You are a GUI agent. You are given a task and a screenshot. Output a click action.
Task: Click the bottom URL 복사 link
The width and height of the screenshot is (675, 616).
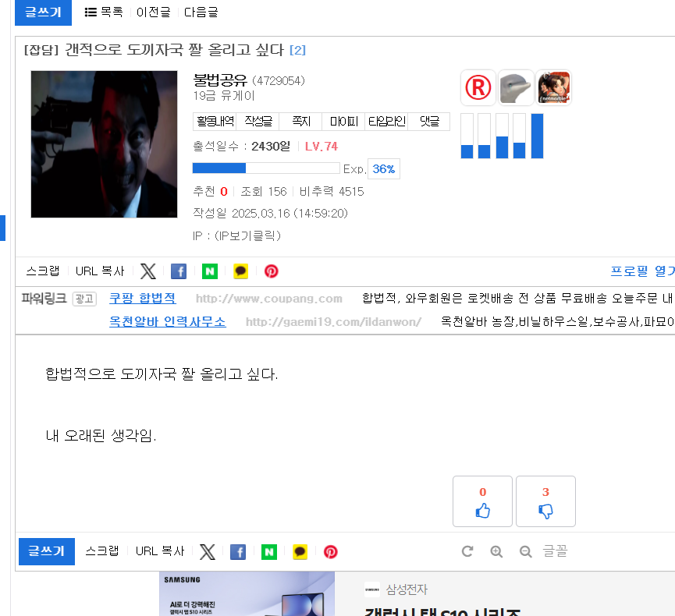pos(160,551)
